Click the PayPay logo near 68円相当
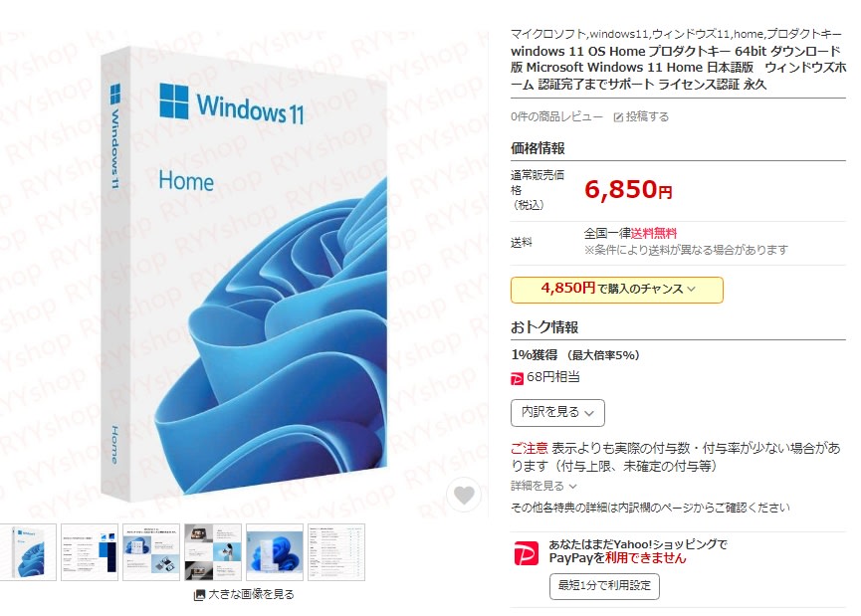The width and height of the screenshot is (861, 616). [x=517, y=378]
